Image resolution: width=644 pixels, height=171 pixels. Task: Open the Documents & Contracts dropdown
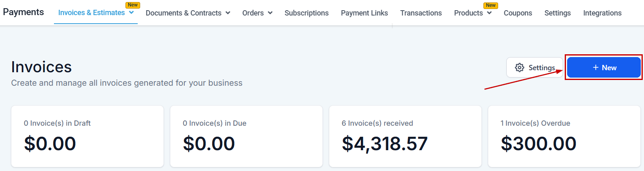coord(228,13)
